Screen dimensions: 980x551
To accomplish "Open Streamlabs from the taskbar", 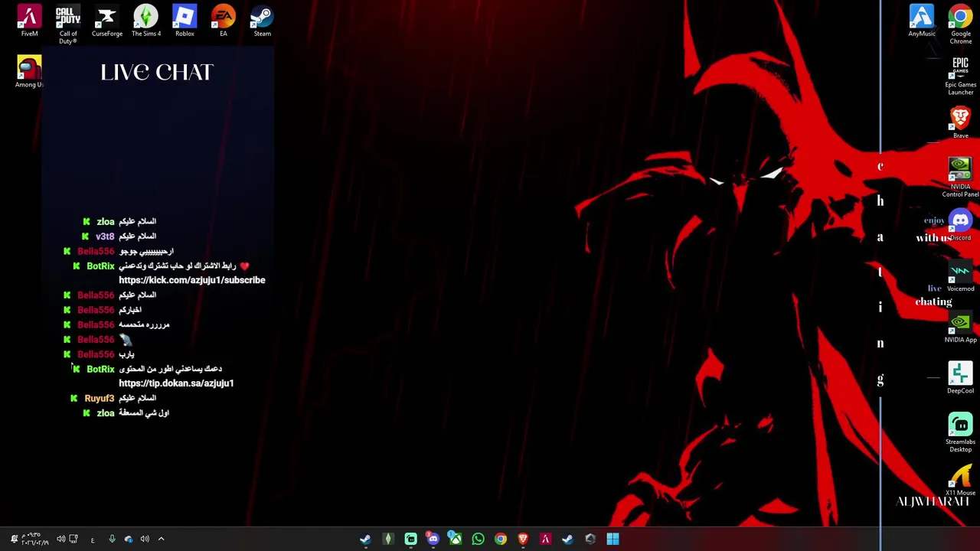I will (410, 539).
